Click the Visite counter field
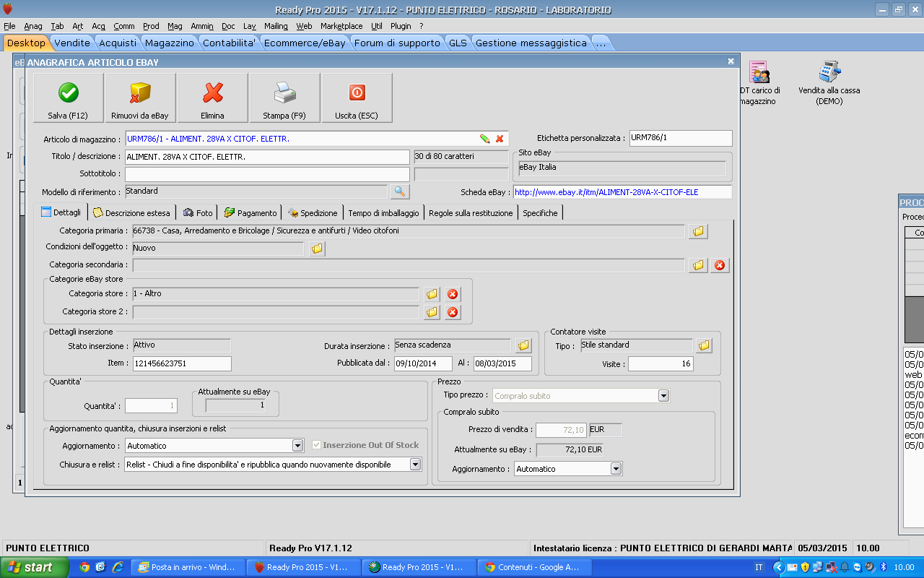This screenshot has width=924, height=578. tap(661, 364)
